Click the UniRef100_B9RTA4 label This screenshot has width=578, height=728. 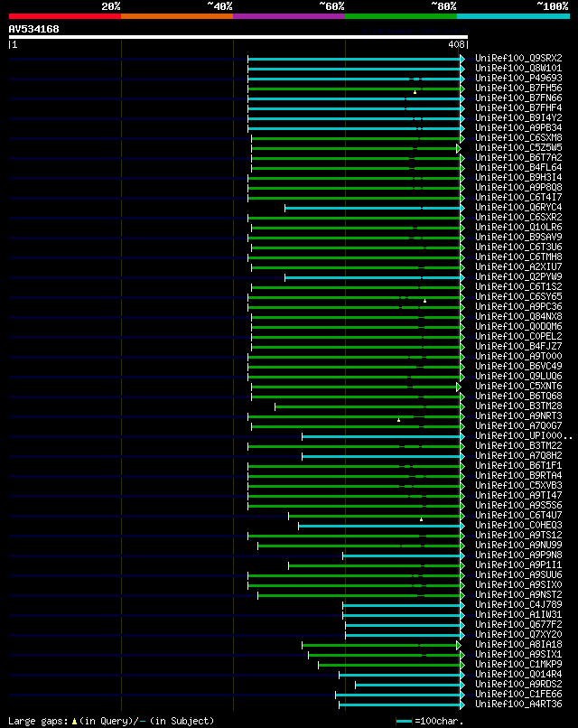pos(518,475)
